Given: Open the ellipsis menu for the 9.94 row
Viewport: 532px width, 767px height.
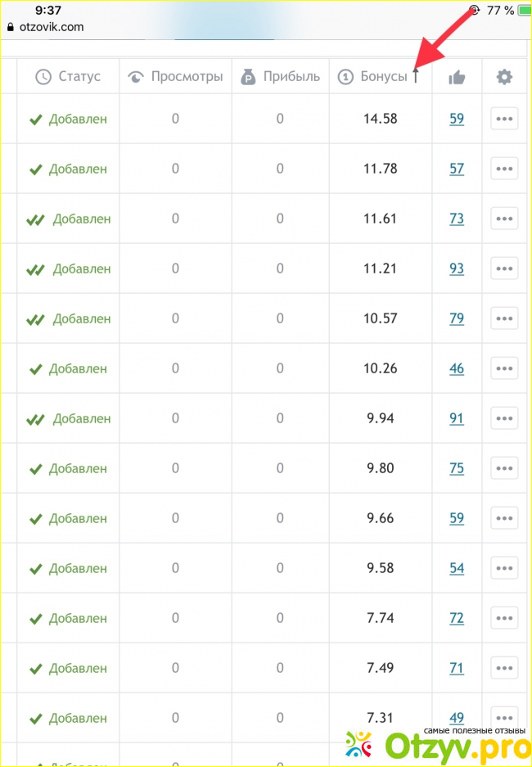Looking at the screenshot, I should (x=504, y=419).
